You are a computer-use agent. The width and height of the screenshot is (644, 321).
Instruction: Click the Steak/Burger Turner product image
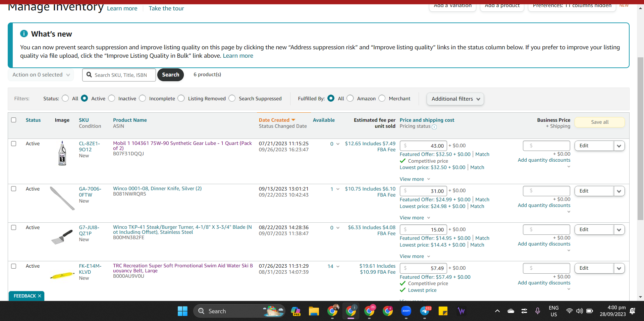click(62, 237)
